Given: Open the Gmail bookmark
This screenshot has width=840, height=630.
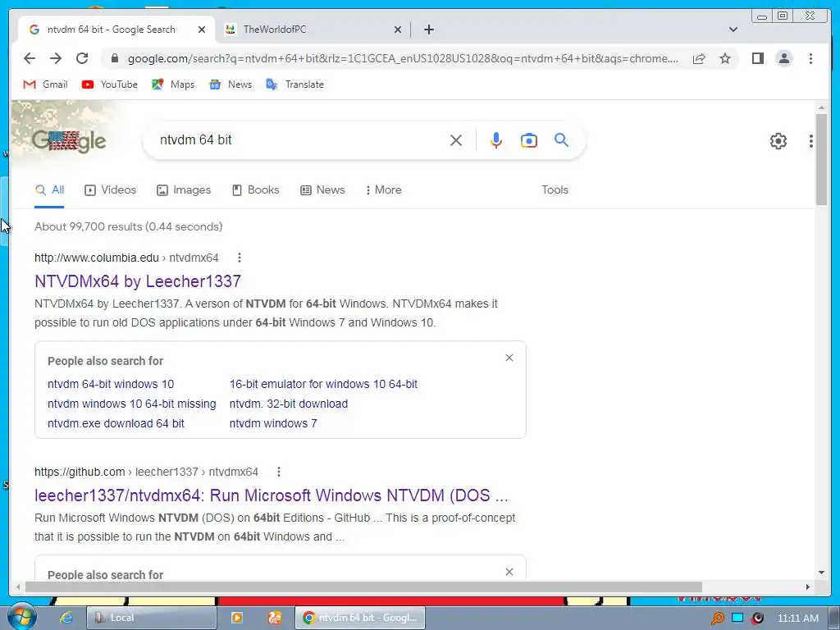Looking at the screenshot, I should 46,84.
